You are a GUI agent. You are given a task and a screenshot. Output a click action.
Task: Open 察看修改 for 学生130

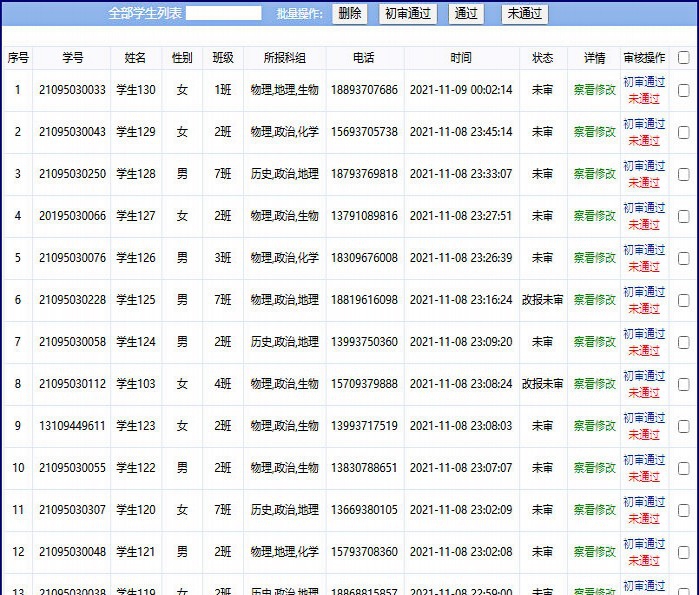coord(594,90)
